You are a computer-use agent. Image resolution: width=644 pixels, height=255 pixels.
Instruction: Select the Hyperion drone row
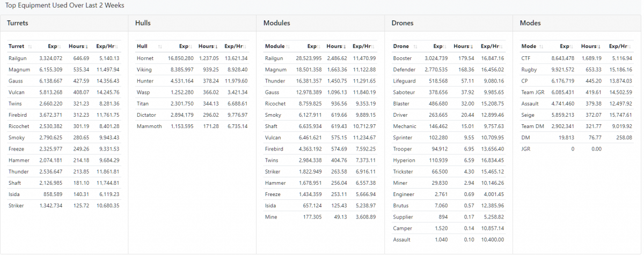click(404, 160)
